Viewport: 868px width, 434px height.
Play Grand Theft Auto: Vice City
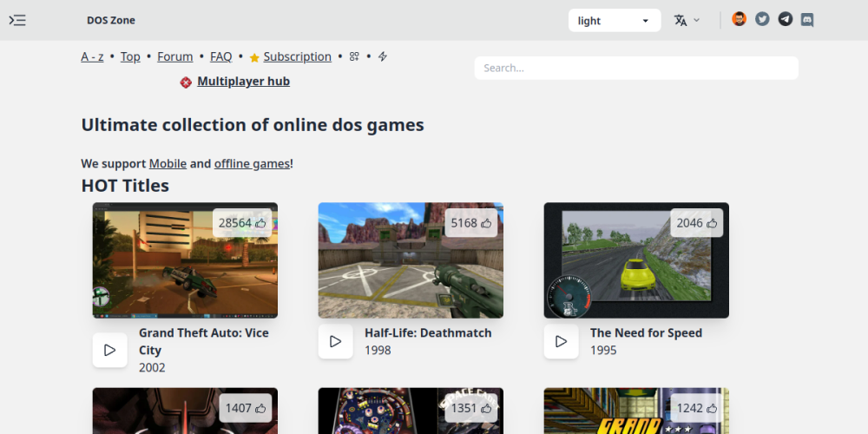(x=110, y=350)
